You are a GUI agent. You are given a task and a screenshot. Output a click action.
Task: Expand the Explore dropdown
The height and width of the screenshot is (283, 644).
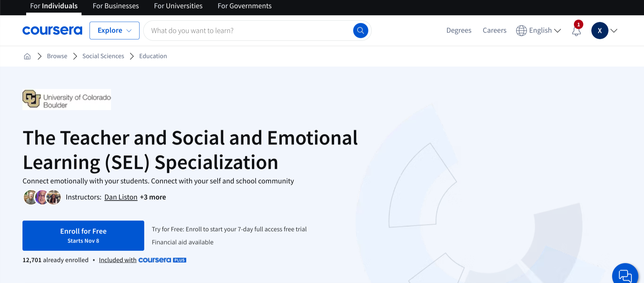click(114, 30)
